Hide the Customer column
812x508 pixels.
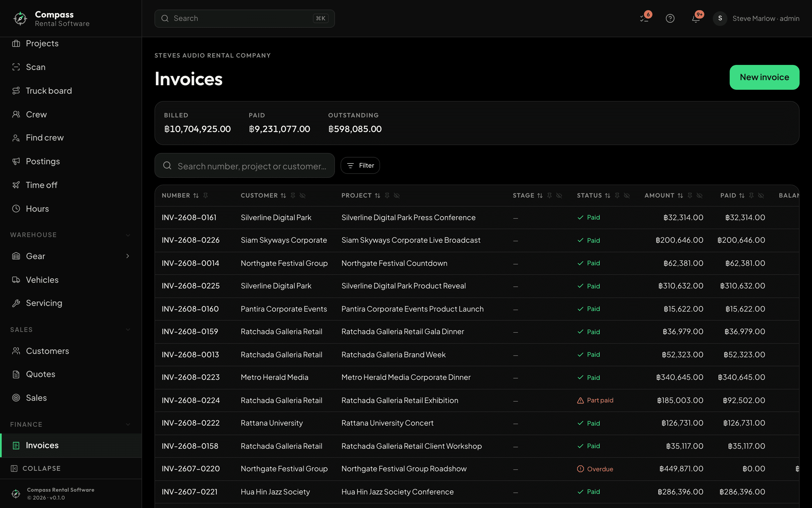pos(303,196)
